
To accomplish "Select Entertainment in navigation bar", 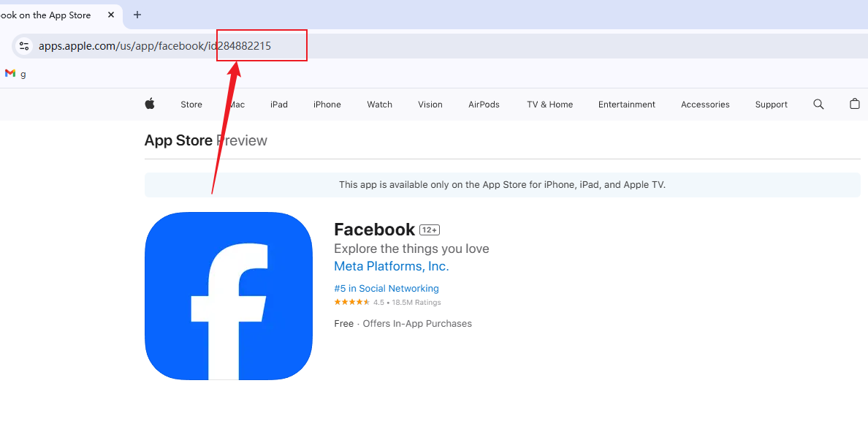I will [x=626, y=105].
